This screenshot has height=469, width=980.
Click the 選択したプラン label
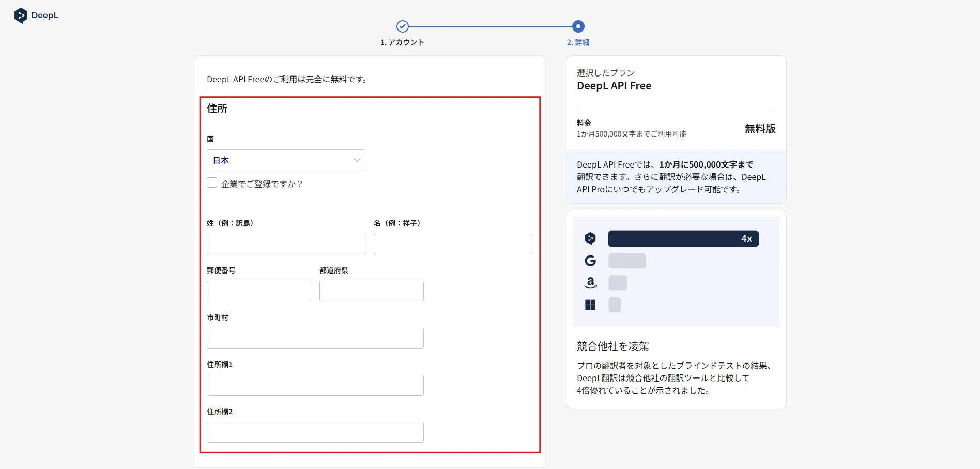coord(606,73)
